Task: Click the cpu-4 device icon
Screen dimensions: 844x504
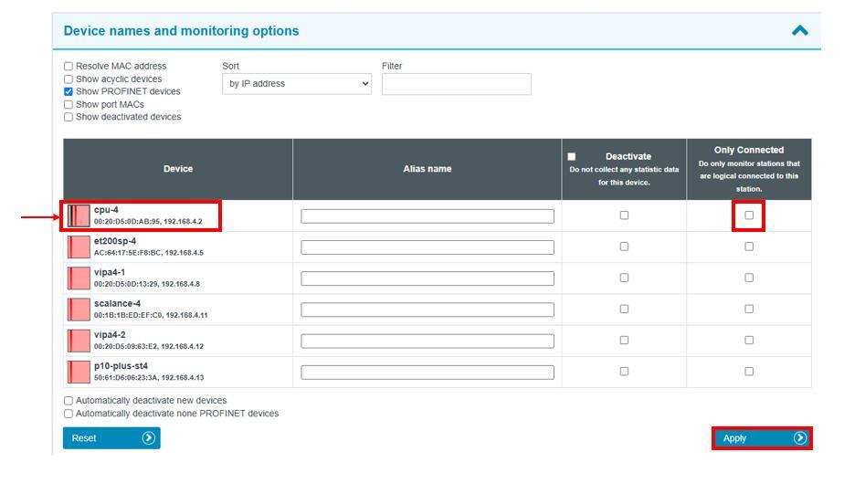Action: [x=79, y=215]
